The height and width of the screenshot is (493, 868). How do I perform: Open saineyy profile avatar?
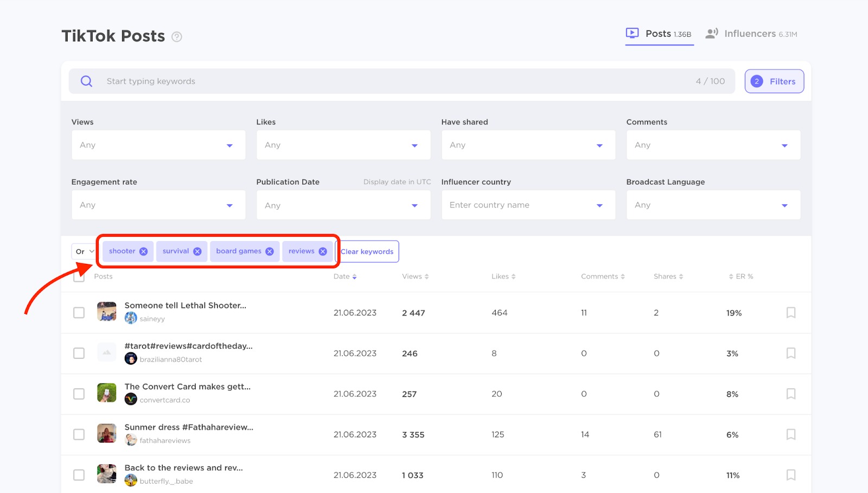coord(131,319)
